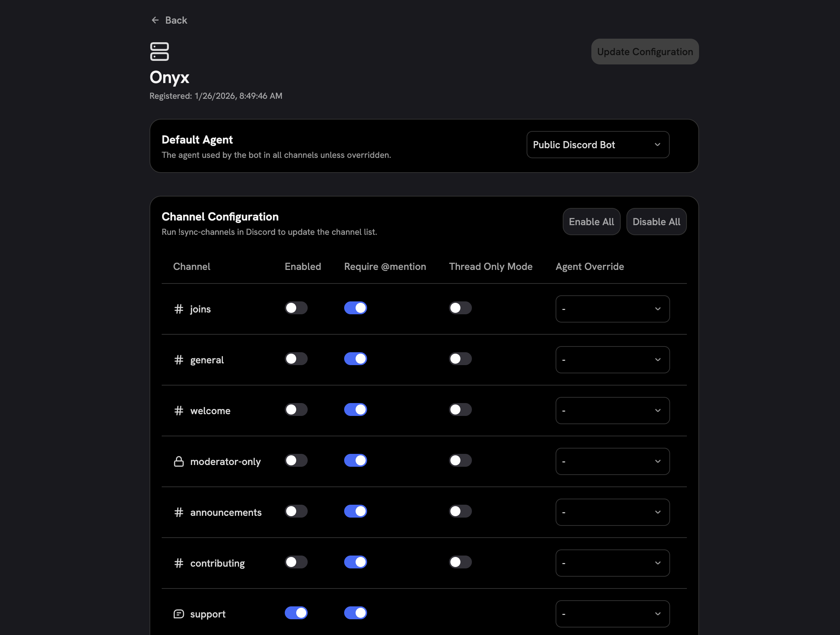This screenshot has height=635, width=840.
Task: Click the lock icon on moderator-only channel
Action: click(x=179, y=461)
